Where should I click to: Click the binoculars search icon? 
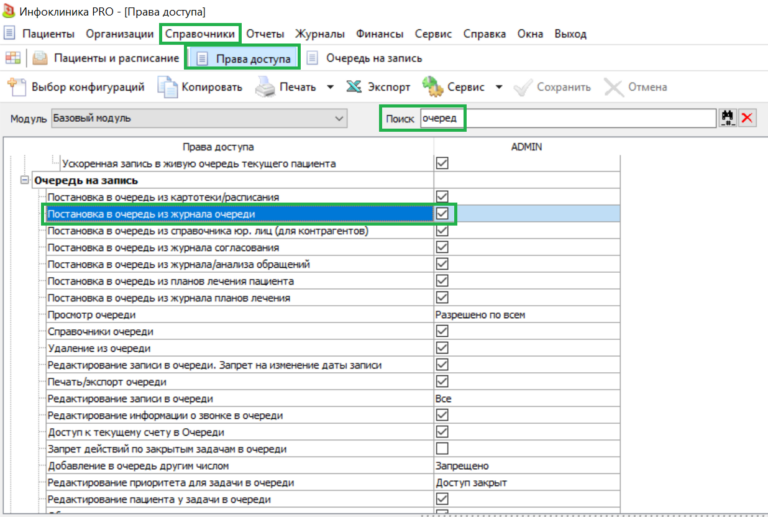click(x=727, y=118)
